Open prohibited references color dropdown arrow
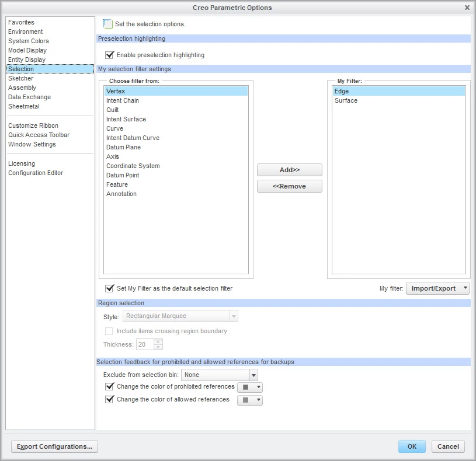476x461 pixels. click(259, 387)
